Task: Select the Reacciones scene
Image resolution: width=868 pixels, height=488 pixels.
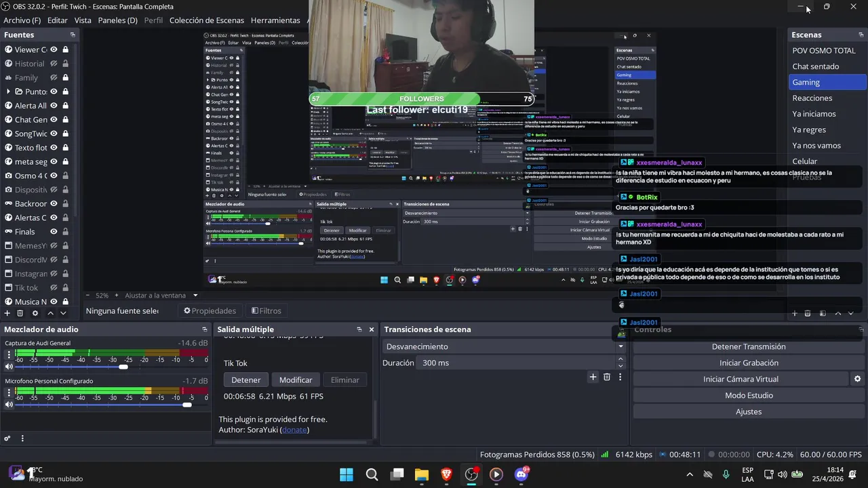Action: (x=812, y=98)
